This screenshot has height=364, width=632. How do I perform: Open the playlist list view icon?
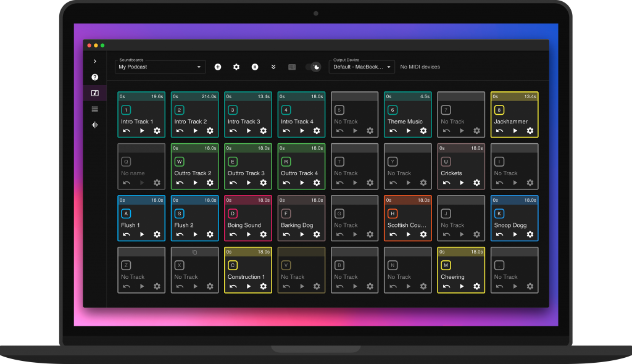(95, 109)
